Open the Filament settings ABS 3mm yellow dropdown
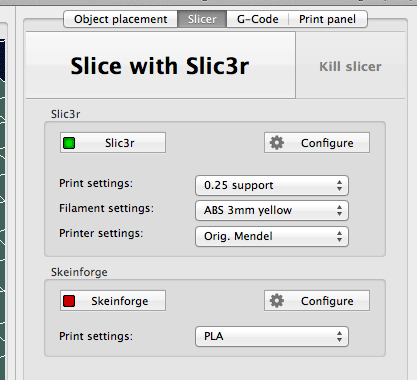Viewport: 417px width, 380px height. coord(272,210)
